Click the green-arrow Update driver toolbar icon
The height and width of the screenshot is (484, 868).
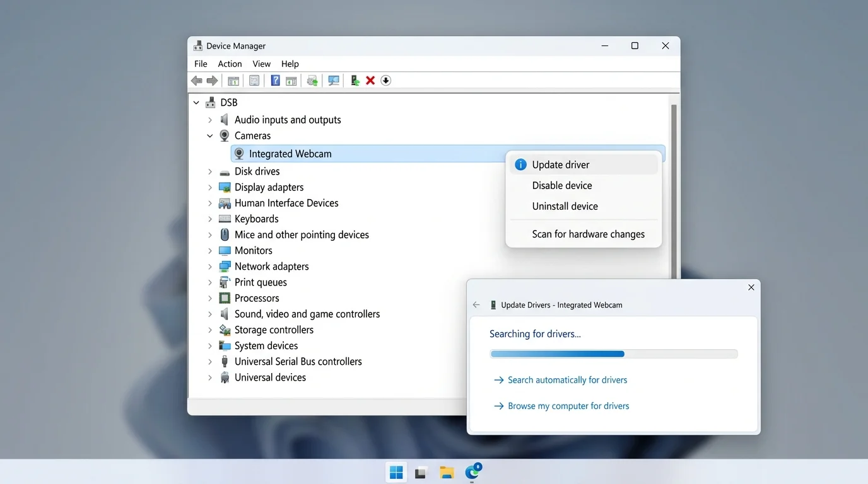[x=355, y=81]
